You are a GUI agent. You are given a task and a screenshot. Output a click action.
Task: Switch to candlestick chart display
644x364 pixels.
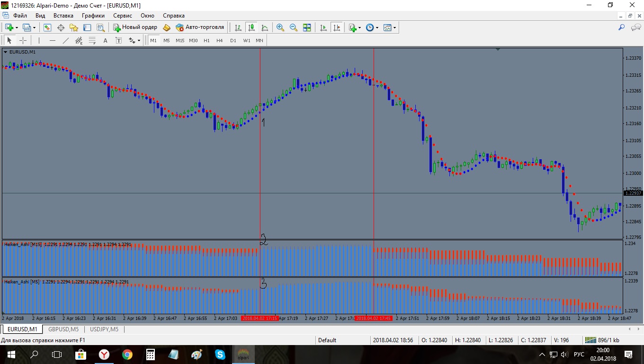point(251,27)
